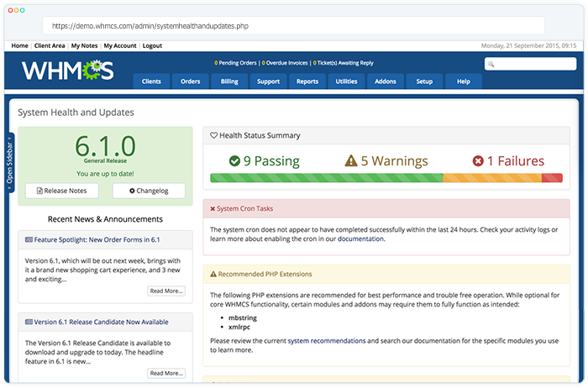The height and width of the screenshot is (388, 588).
Task: Open the Billing tab
Action: click(x=229, y=81)
